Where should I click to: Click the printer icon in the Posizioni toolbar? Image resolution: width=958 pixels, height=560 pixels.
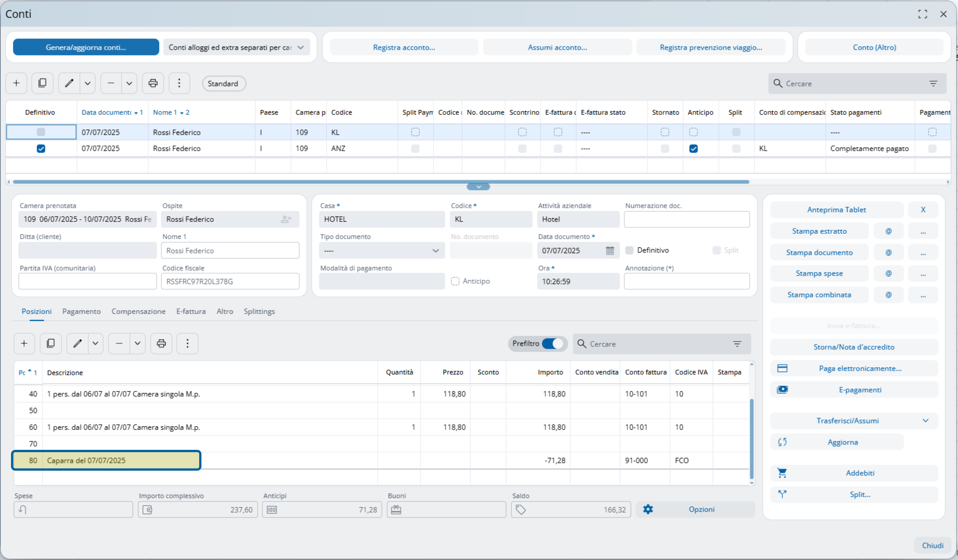161,344
